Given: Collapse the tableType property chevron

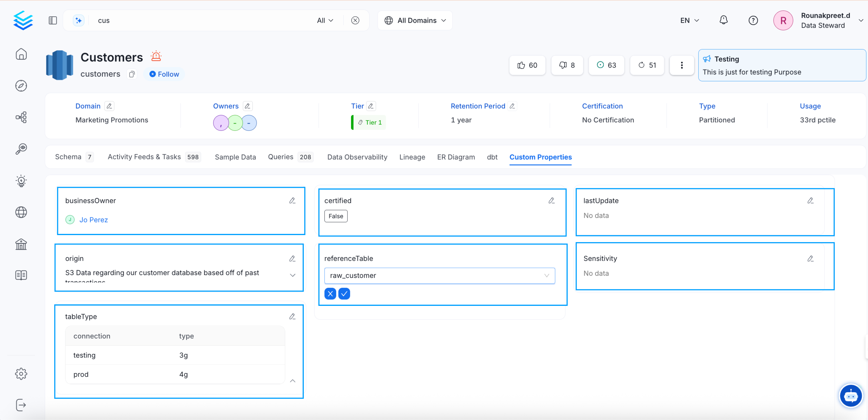Looking at the screenshot, I should (293, 380).
